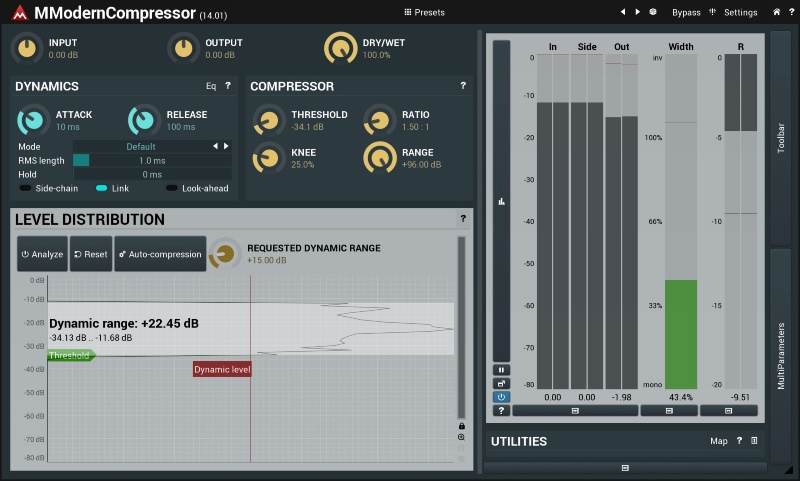
Task: Select the next Mode with the right arrow
Action: tap(226, 146)
